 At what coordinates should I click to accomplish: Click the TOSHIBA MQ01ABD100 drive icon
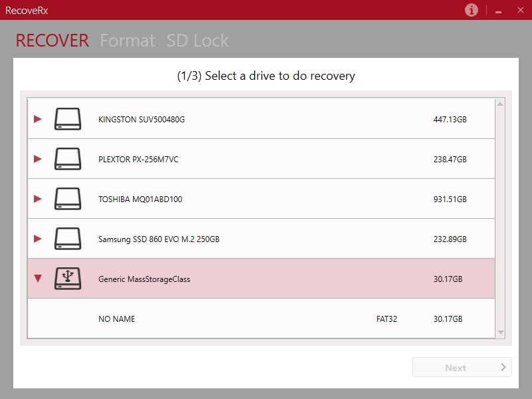(x=68, y=198)
